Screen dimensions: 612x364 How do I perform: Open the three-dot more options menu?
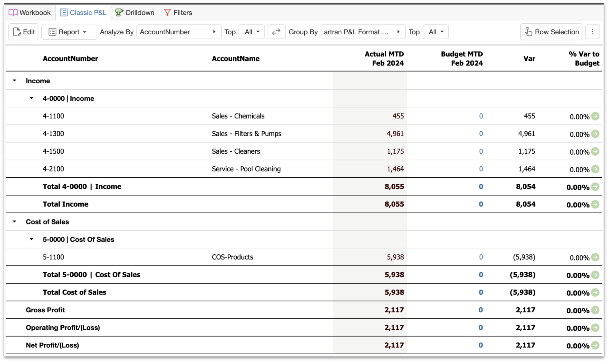coord(593,32)
